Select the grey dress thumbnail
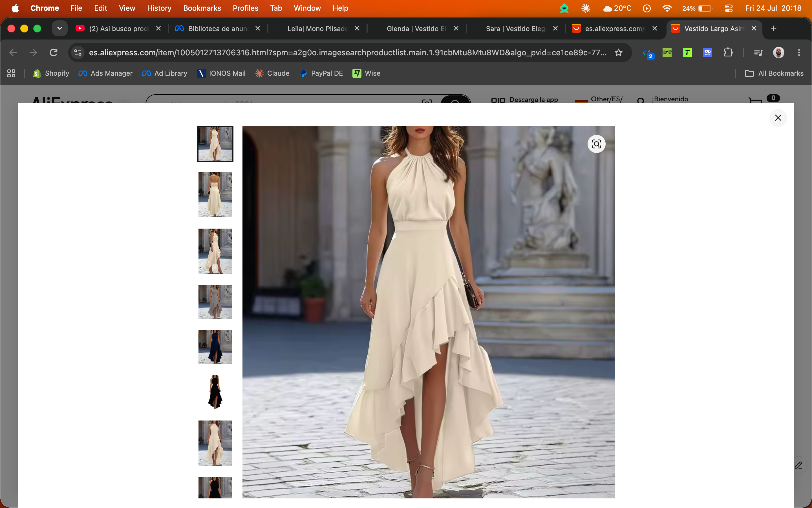The width and height of the screenshot is (812, 508). pyautogui.click(x=215, y=302)
